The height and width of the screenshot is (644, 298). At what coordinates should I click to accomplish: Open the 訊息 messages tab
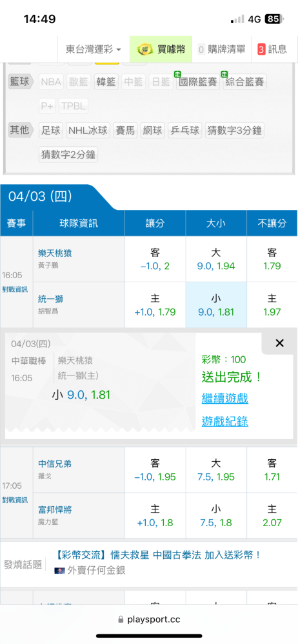(x=272, y=50)
